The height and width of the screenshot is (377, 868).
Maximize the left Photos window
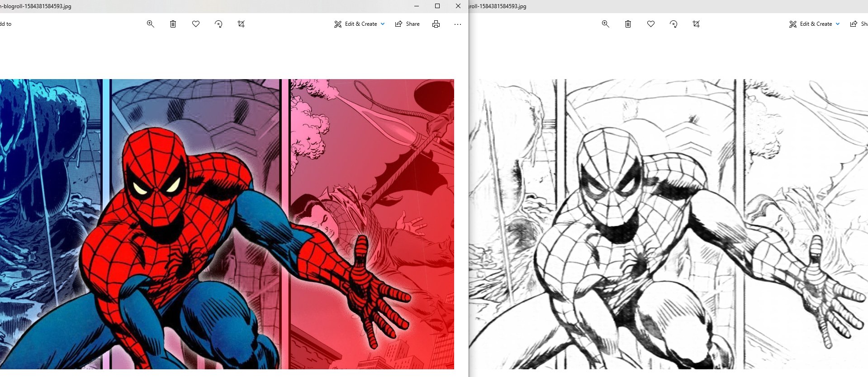coord(437,6)
